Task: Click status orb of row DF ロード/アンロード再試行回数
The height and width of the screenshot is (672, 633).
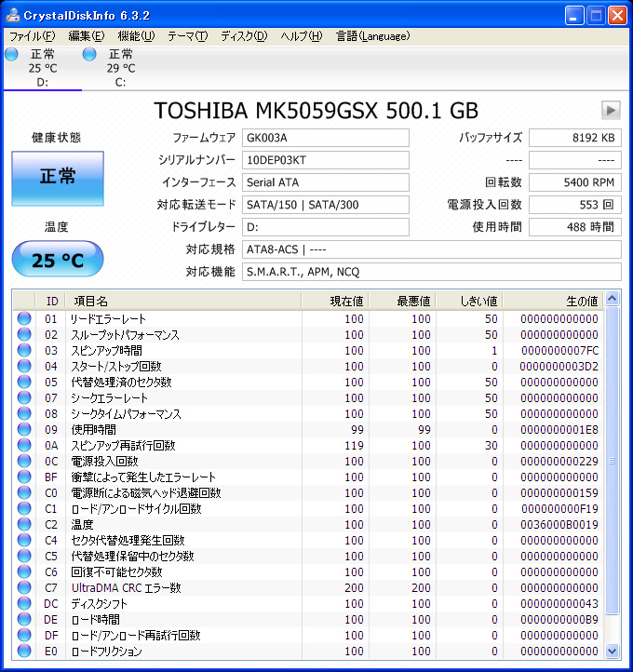Action: [x=24, y=636]
